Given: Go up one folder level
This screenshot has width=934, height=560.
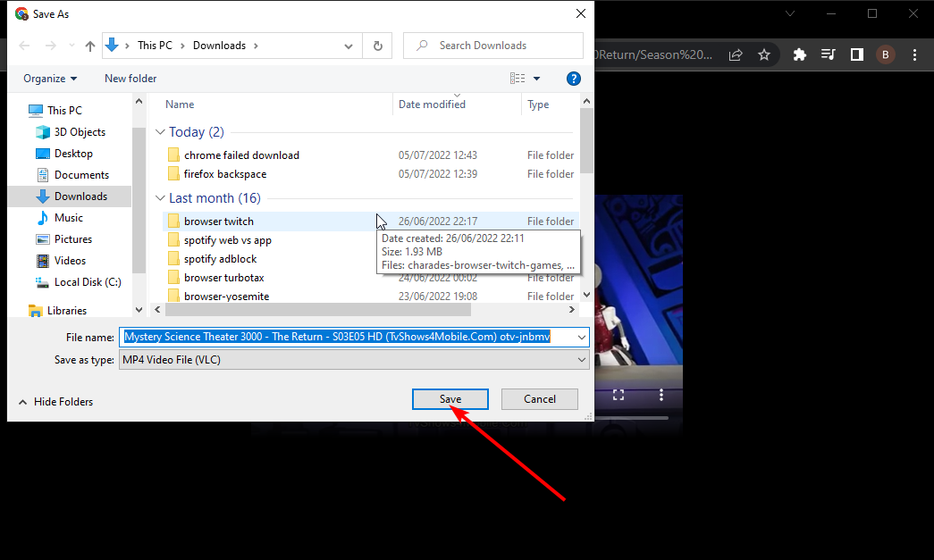Looking at the screenshot, I should point(90,46).
